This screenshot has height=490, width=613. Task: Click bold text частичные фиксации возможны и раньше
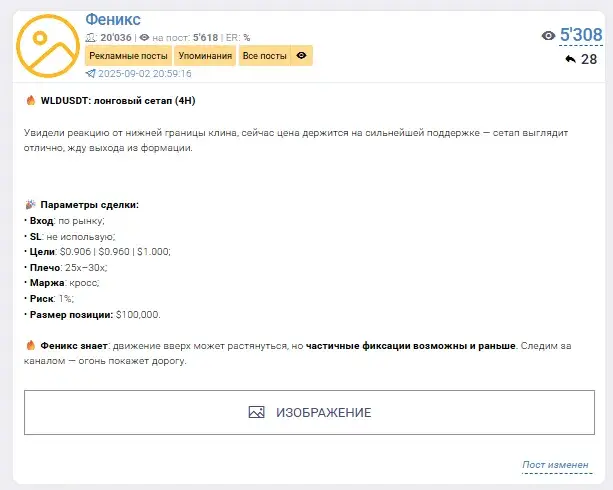click(x=410, y=346)
